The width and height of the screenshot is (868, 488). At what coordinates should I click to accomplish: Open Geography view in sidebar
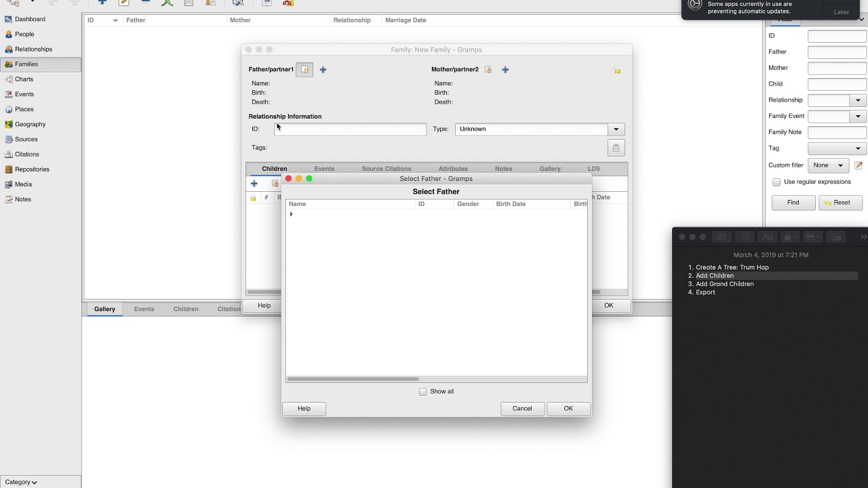pos(30,124)
